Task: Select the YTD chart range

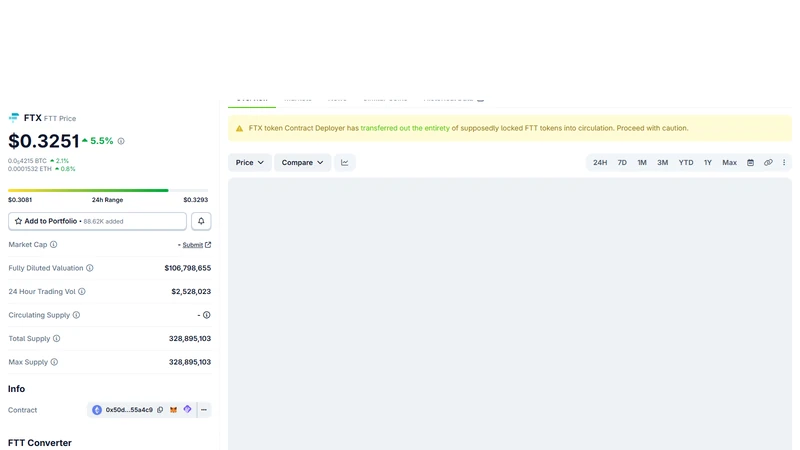Action: click(x=686, y=163)
